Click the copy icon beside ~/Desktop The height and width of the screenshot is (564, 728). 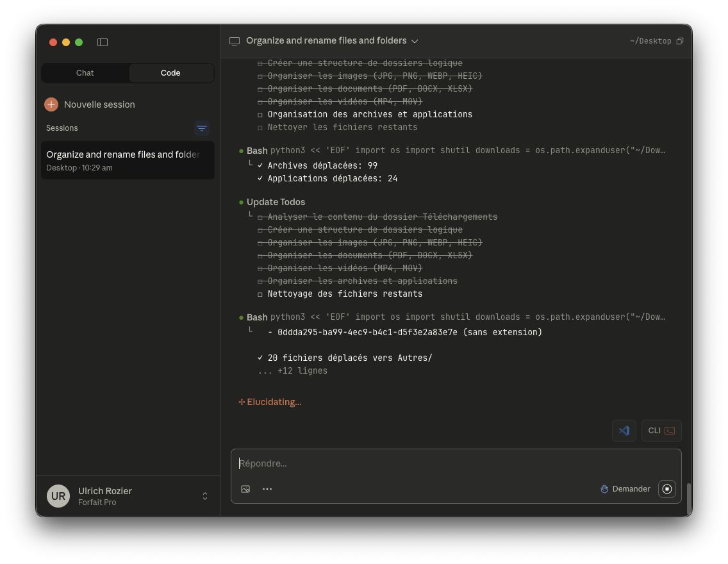click(x=680, y=41)
